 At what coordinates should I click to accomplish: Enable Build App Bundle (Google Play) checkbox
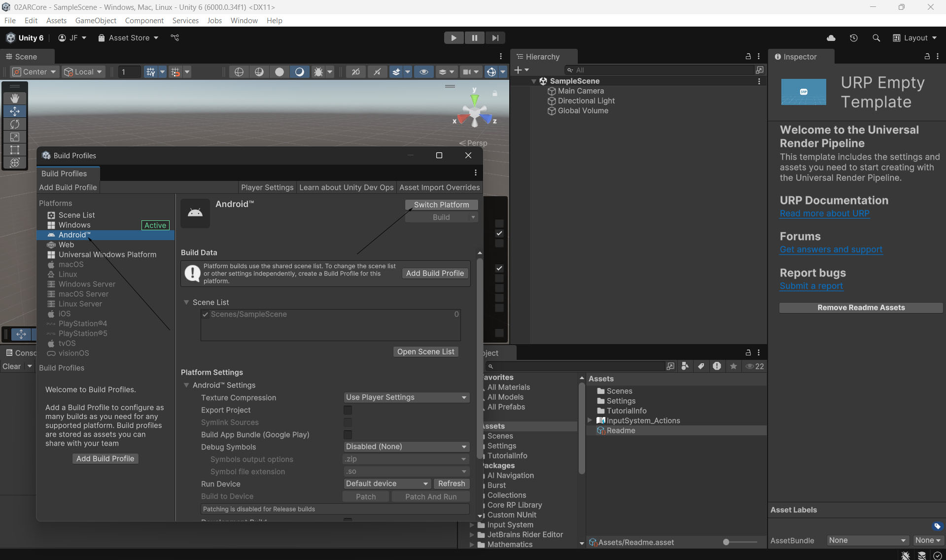point(348,435)
